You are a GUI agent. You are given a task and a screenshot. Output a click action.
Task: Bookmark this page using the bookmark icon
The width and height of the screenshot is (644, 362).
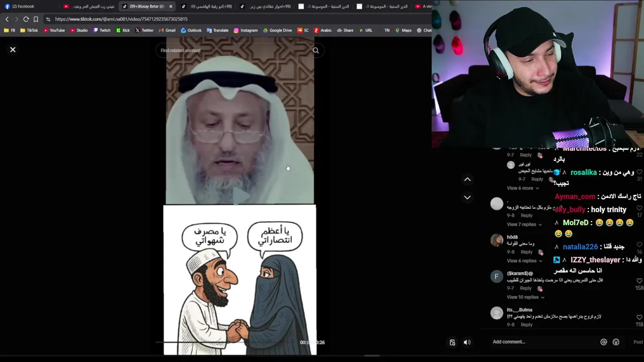tap(36, 19)
